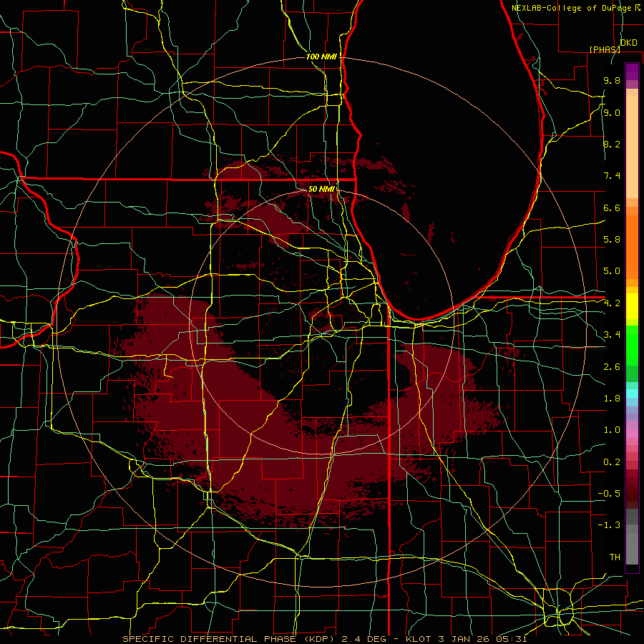Click the -0.5 scale value label

click(x=609, y=493)
